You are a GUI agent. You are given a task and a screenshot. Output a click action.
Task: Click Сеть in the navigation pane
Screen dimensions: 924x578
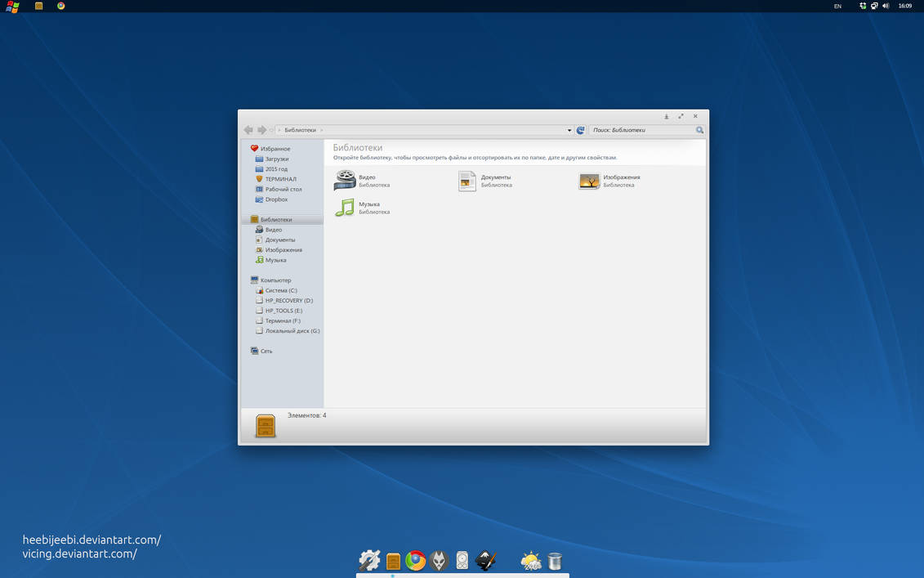click(x=266, y=351)
